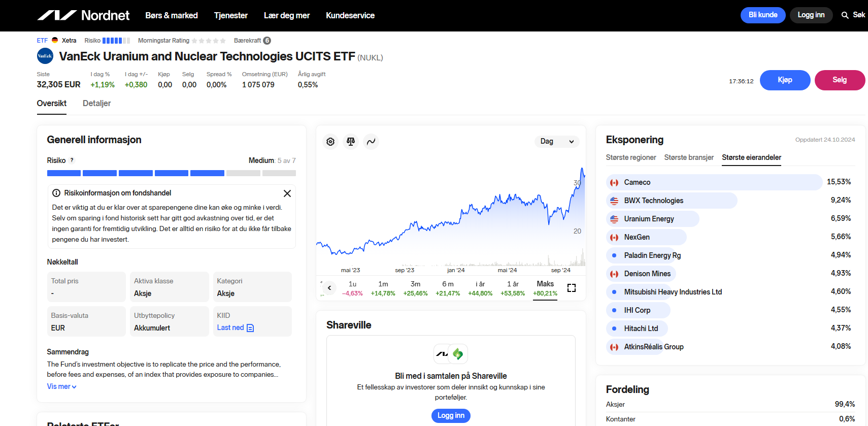Viewport: 868px width, 426px height.
Task: Click the BWX Technologies exposure bar
Action: [x=672, y=201]
